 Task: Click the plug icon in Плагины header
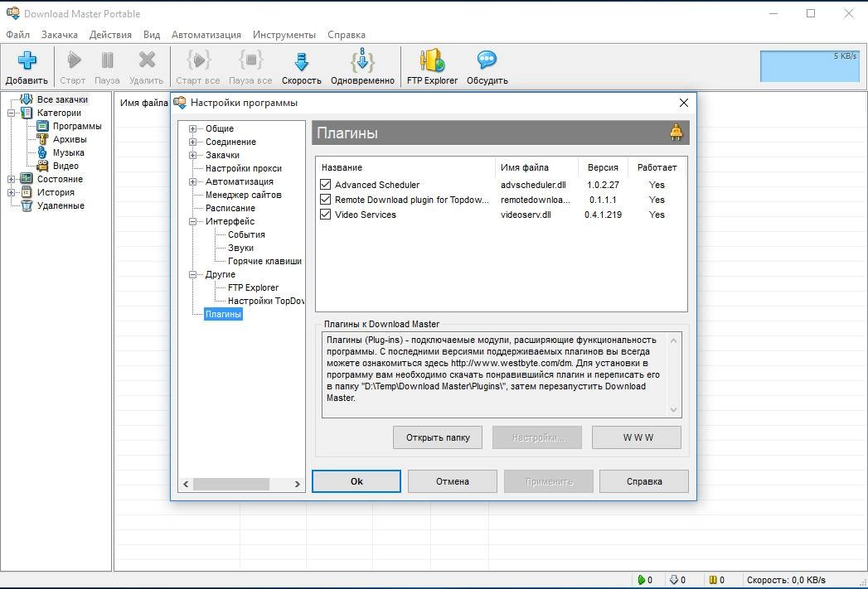pos(676,133)
